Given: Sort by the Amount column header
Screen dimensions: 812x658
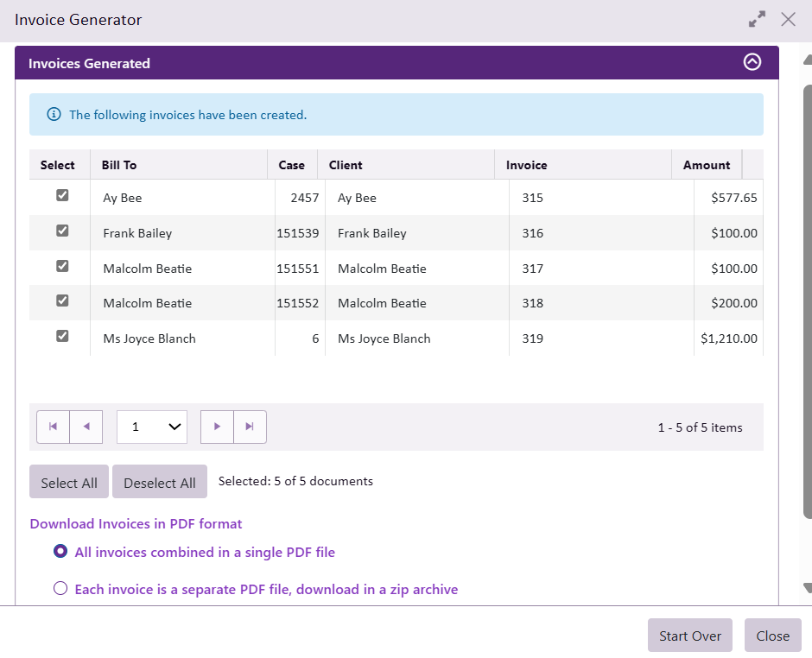Looking at the screenshot, I should coord(706,165).
